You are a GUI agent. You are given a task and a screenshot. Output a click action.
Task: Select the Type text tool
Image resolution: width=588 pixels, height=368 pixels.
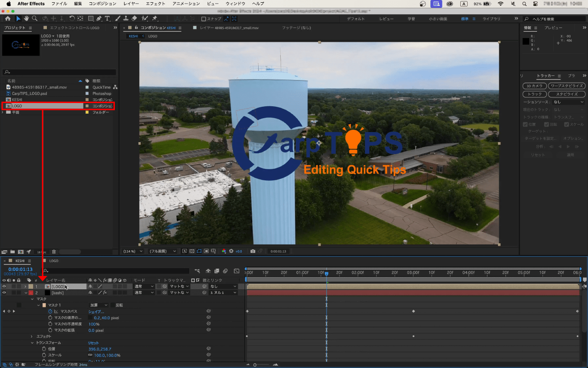point(107,18)
